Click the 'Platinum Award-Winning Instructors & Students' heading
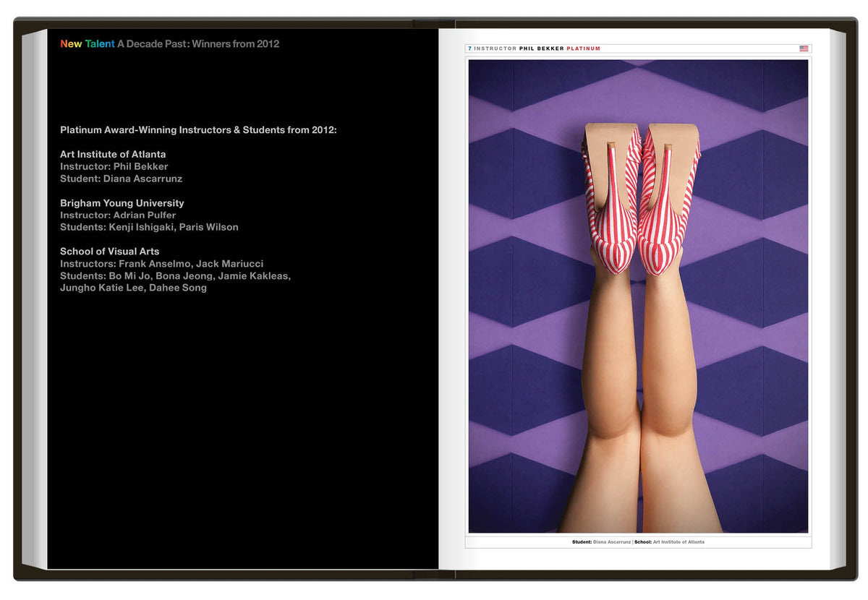 [x=198, y=130]
